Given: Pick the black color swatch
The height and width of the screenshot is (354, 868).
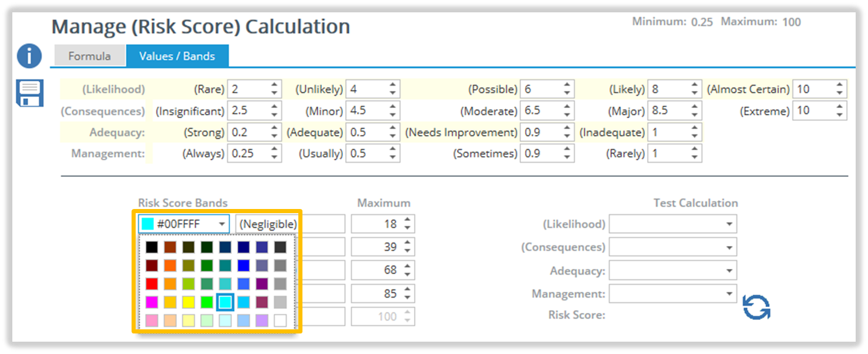Looking at the screenshot, I should pos(152,247).
